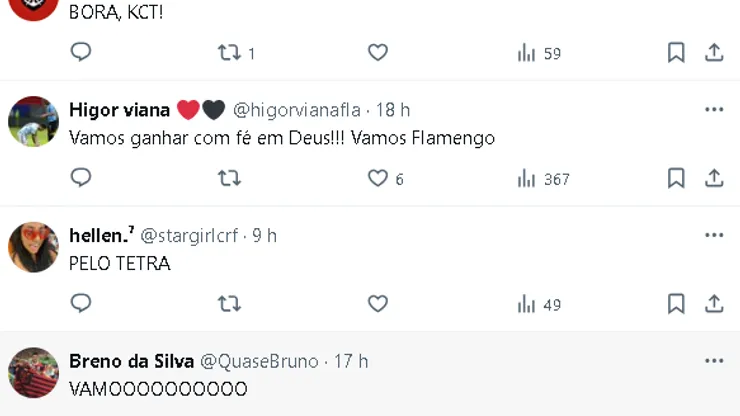Viewport: 740px width, 416px height.
Task: Reply to hellen's PELO TETRA tweet
Action: (81, 303)
